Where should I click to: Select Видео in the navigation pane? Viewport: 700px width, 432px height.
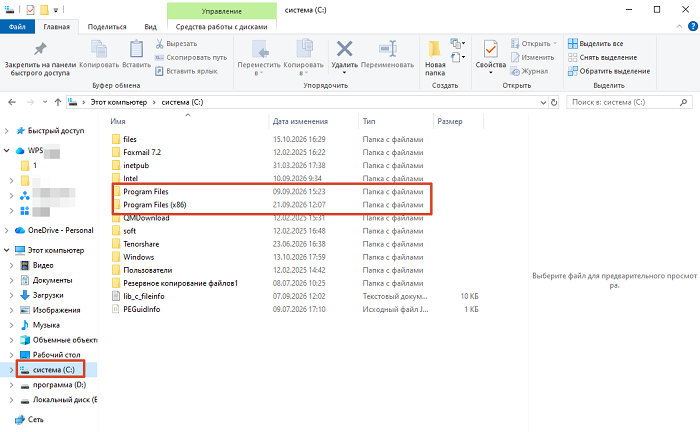tap(43, 265)
